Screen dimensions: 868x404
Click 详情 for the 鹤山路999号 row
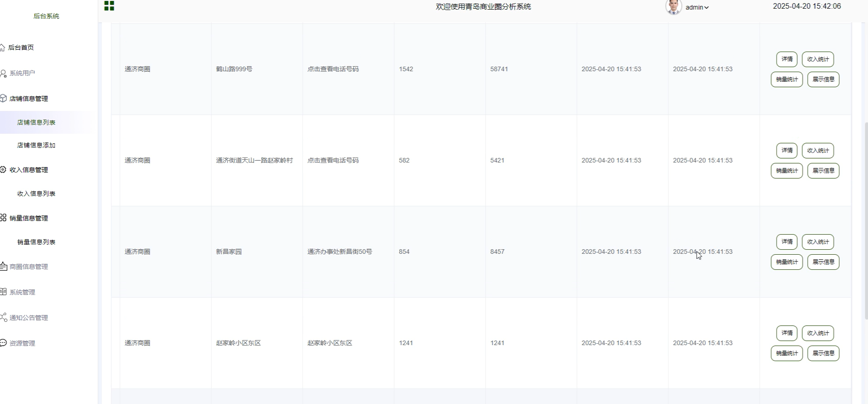(x=787, y=59)
